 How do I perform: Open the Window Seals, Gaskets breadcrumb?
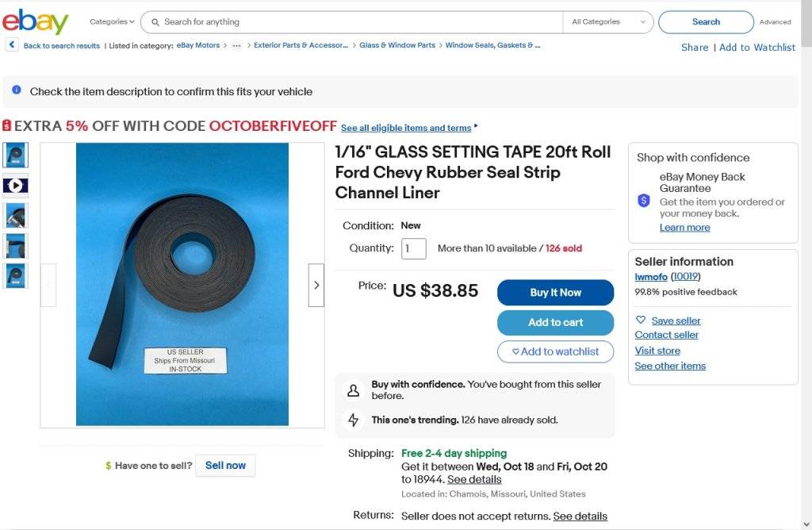tap(492, 45)
